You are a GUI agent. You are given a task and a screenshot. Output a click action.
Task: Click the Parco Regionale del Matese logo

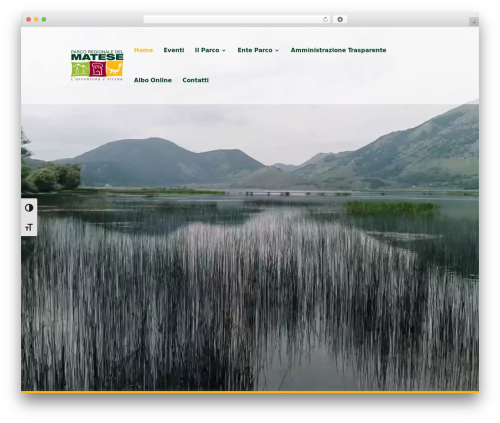pyautogui.click(x=97, y=65)
